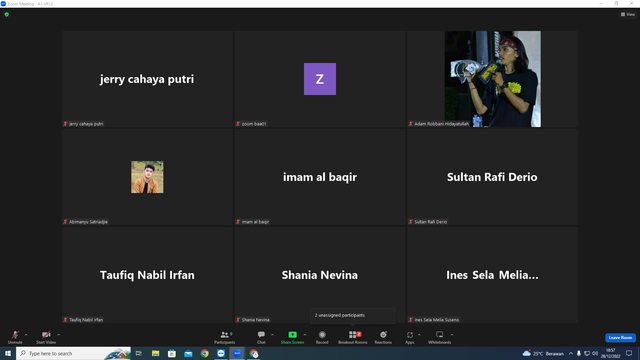Open the Windows Start menu
Image resolution: width=640 pixels, height=360 pixels.
click(x=8, y=353)
